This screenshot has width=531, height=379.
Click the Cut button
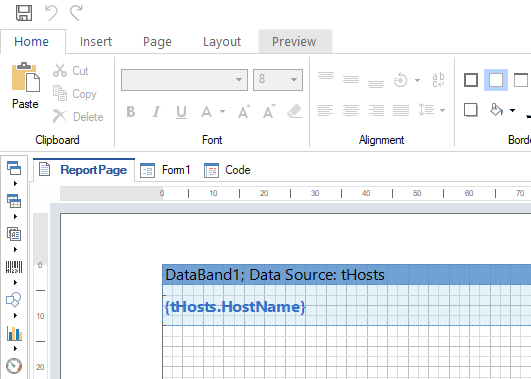click(71, 71)
